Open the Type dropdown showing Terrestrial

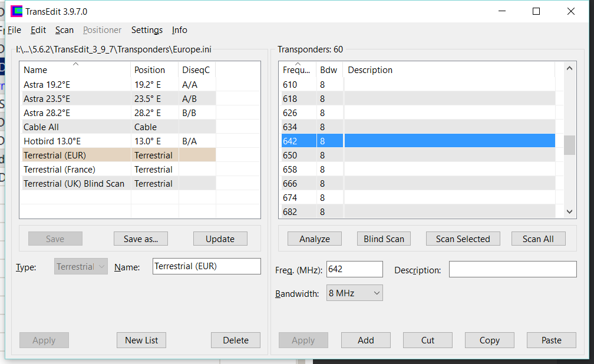[81, 267]
